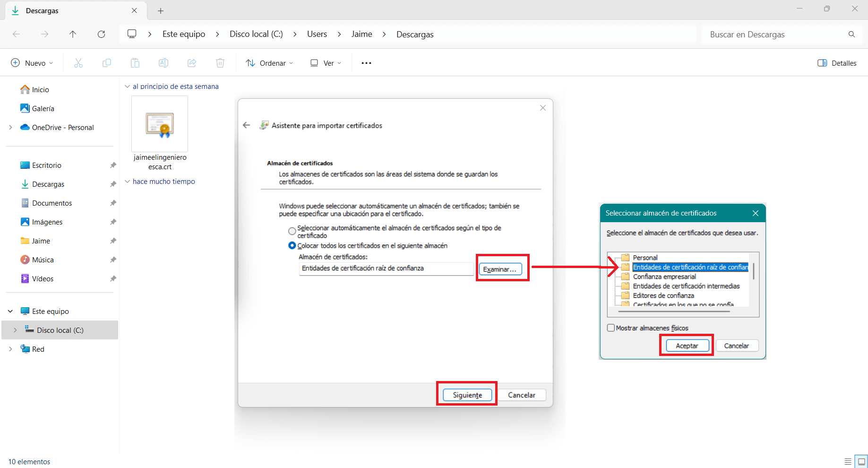Screen dimensions: 868x468
Task: Click the Rename icon in toolbar
Action: tap(163, 63)
